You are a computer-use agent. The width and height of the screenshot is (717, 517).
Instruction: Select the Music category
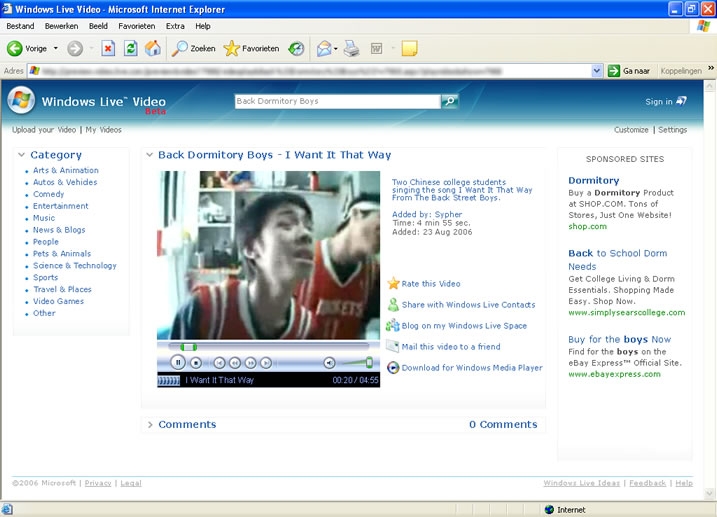coord(44,218)
